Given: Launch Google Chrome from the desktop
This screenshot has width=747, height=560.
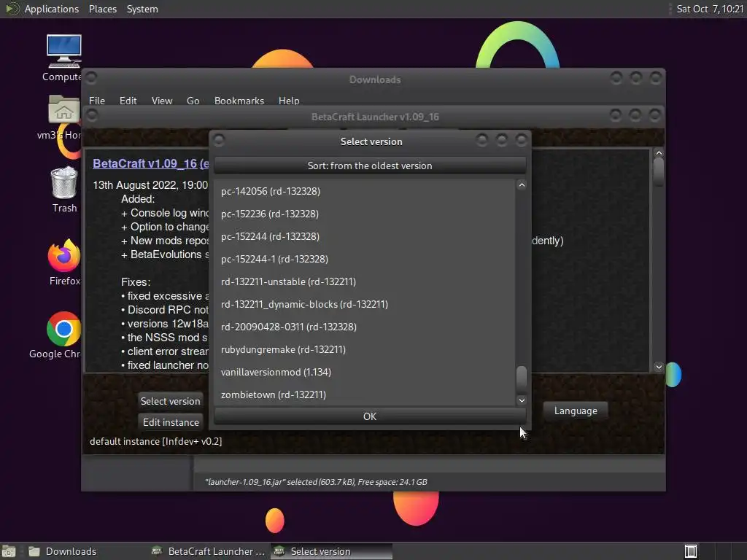Looking at the screenshot, I should coord(63,335).
